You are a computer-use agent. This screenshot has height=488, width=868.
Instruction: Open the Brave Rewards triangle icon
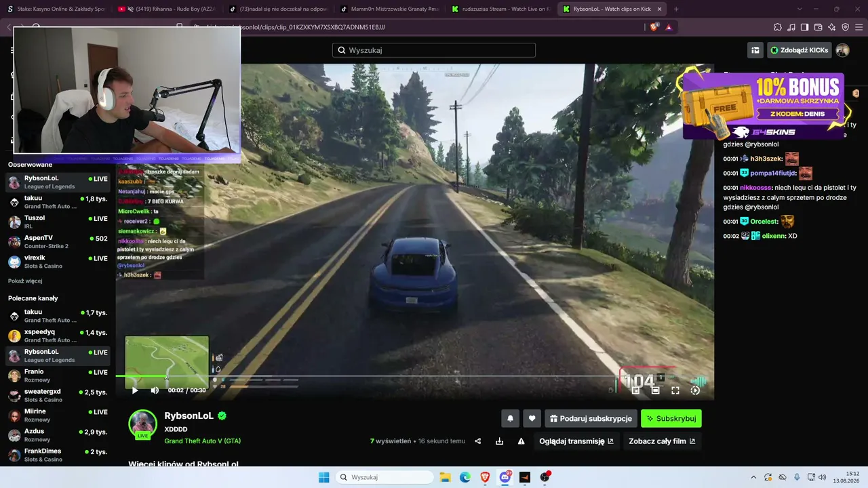669,27
